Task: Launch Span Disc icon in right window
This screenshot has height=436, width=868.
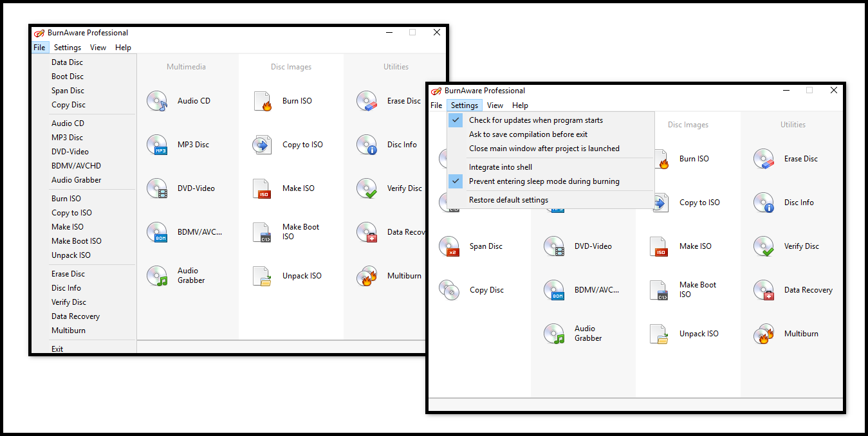Action: point(449,246)
